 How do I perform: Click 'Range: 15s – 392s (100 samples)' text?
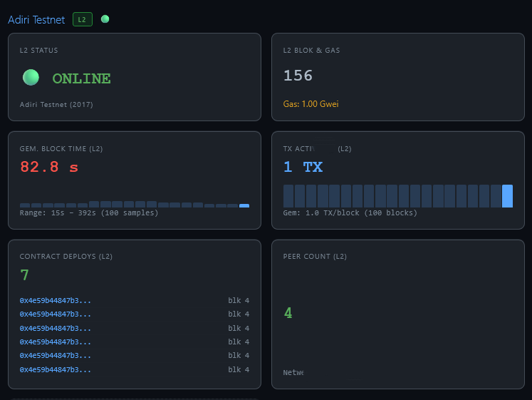coord(89,213)
